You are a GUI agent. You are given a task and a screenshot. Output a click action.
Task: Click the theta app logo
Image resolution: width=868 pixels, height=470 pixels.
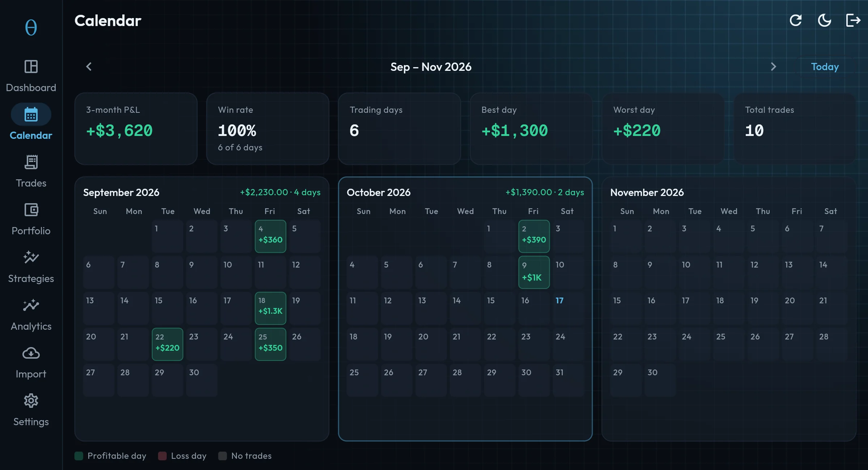pyautogui.click(x=31, y=27)
